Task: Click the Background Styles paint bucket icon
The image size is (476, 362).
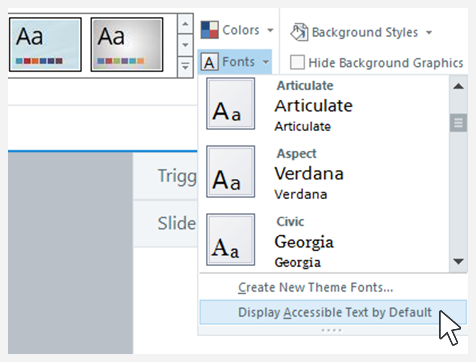Action: pyautogui.click(x=299, y=32)
